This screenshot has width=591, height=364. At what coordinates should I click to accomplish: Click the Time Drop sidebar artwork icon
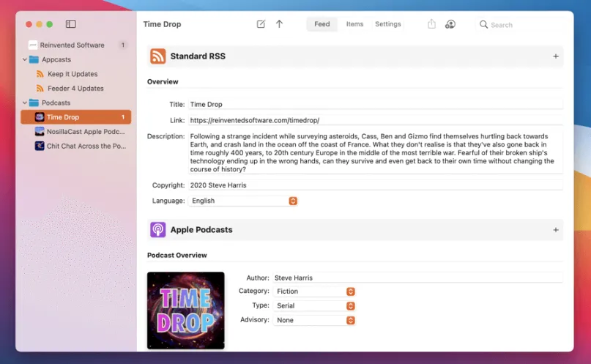click(40, 116)
